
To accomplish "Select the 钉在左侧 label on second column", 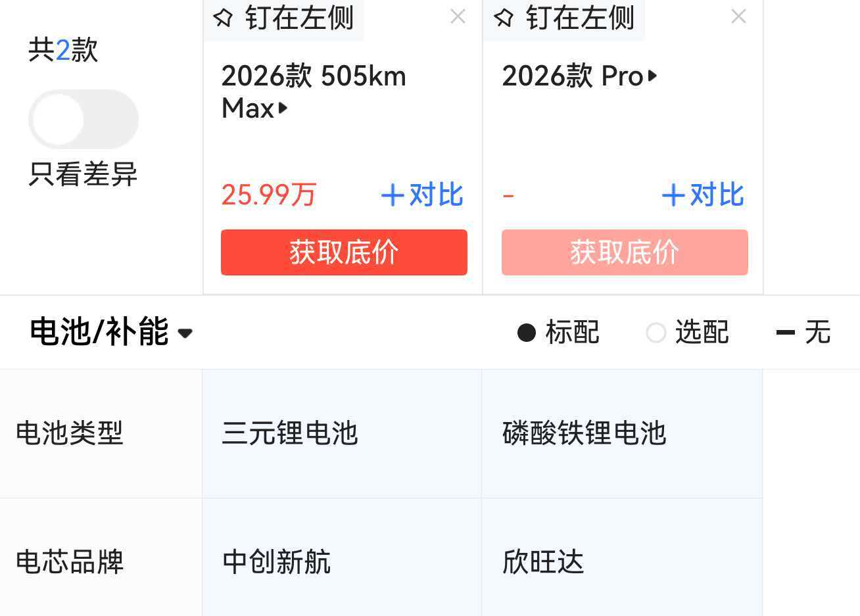I will [x=581, y=18].
